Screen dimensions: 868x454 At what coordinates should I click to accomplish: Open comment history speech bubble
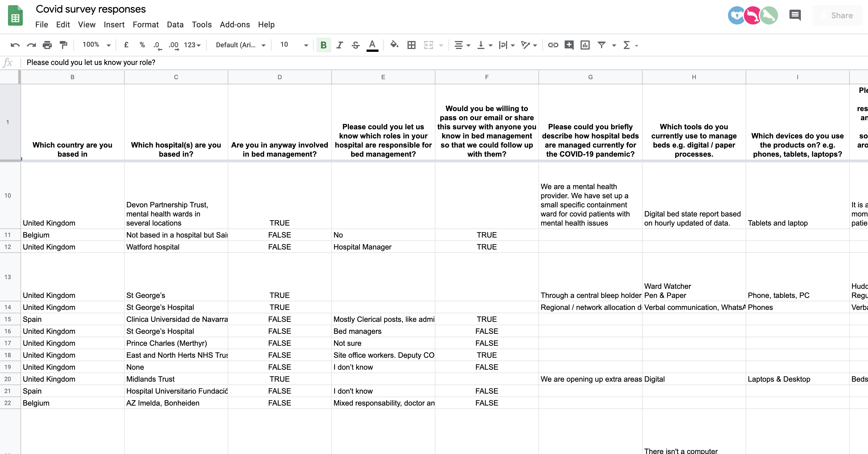coord(795,15)
